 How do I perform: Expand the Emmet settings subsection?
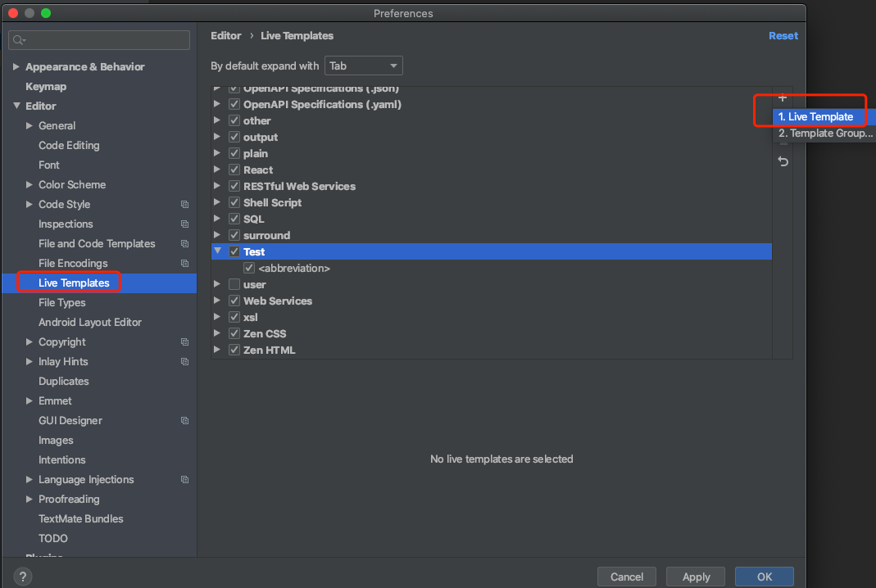point(29,401)
